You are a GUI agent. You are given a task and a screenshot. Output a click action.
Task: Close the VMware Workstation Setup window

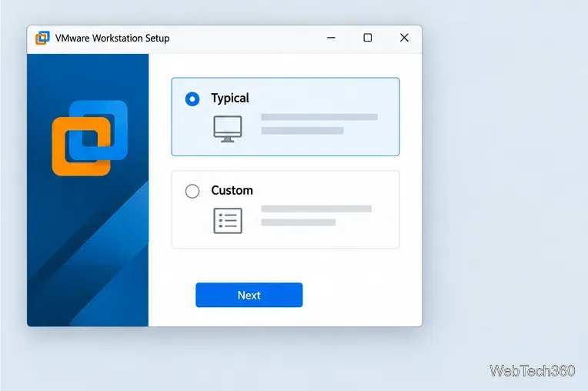[x=404, y=38]
